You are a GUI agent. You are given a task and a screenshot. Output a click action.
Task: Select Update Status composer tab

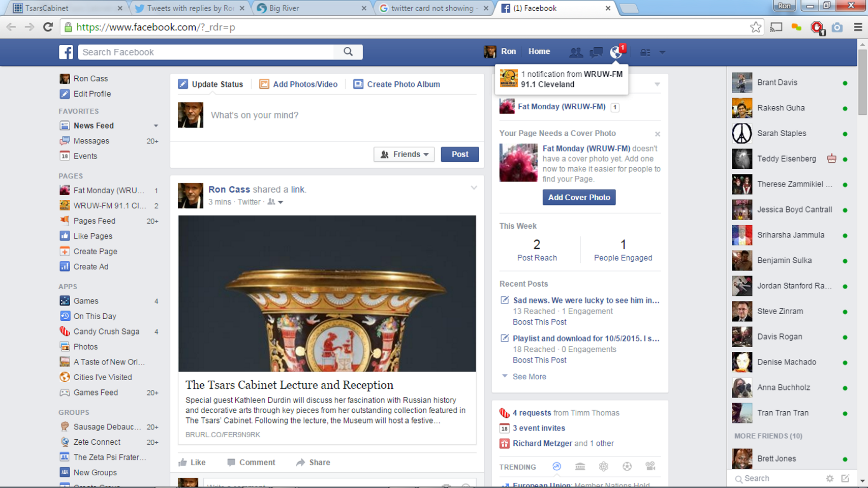point(210,84)
